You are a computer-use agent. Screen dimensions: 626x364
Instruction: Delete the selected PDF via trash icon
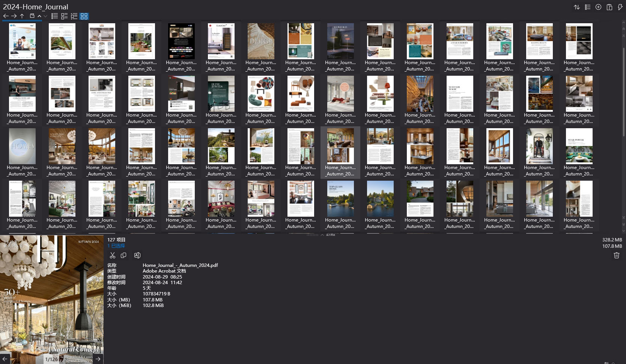[x=616, y=255]
